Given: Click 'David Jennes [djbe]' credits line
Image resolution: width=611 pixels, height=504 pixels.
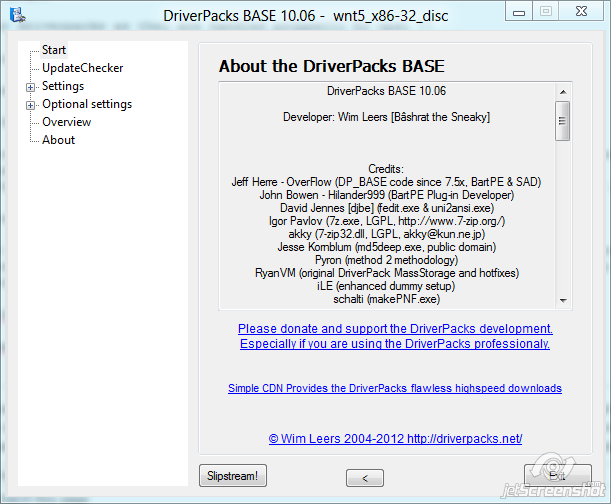Looking at the screenshot, I should point(387,208).
